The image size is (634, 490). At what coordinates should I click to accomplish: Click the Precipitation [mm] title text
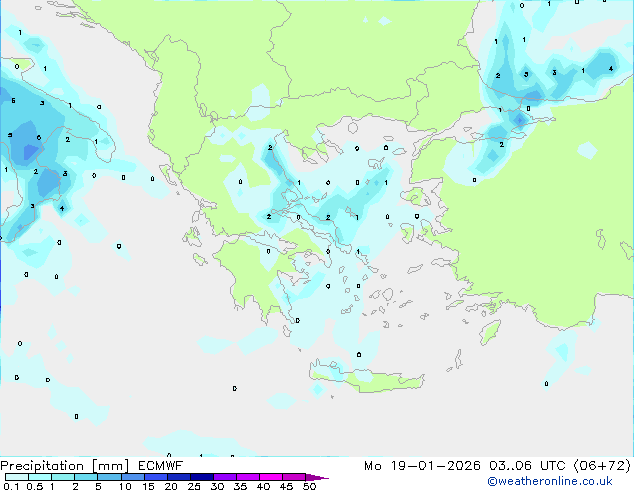(65, 466)
